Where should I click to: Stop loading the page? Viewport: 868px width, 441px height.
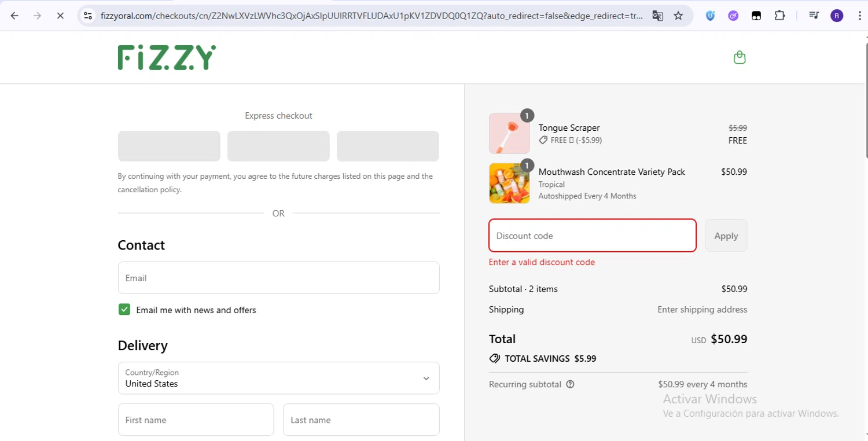(x=60, y=16)
